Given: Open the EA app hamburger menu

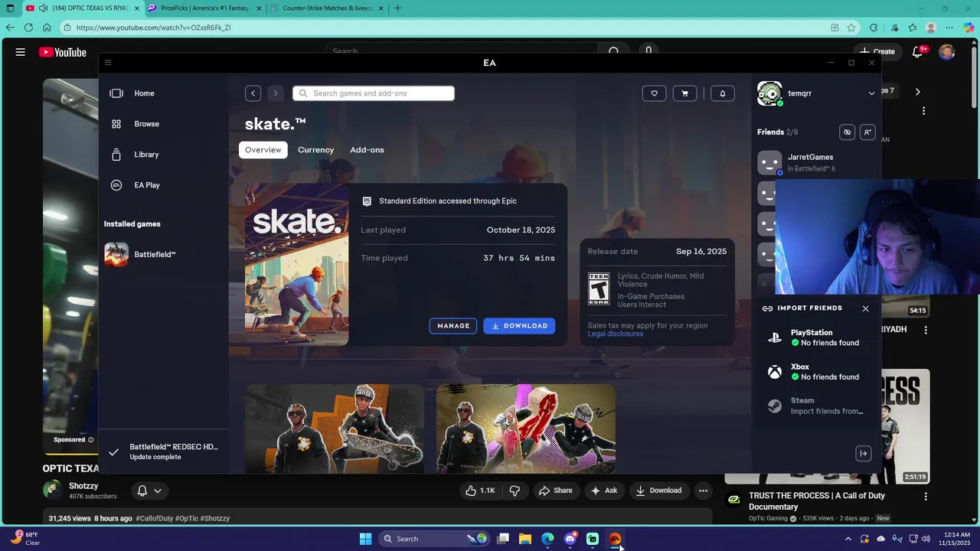Looking at the screenshot, I should click(108, 63).
